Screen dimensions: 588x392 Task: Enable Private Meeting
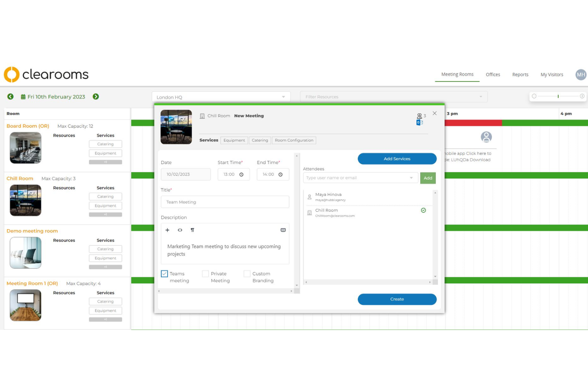[205, 273]
